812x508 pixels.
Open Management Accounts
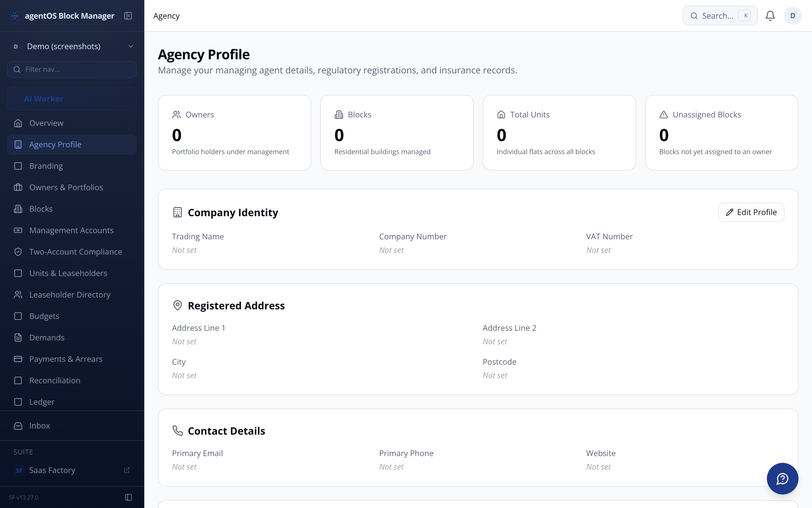(x=72, y=231)
